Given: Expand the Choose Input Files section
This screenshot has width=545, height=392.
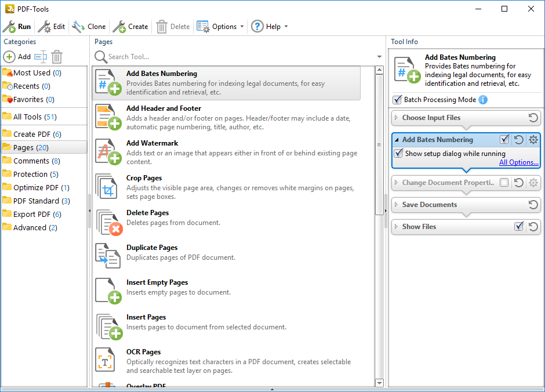Looking at the screenshot, I should pos(397,118).
